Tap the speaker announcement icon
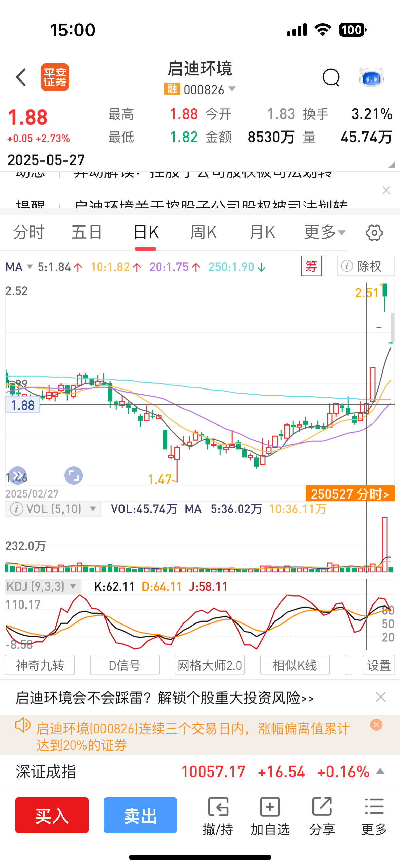The image size is (400, 868). (23, 725)
